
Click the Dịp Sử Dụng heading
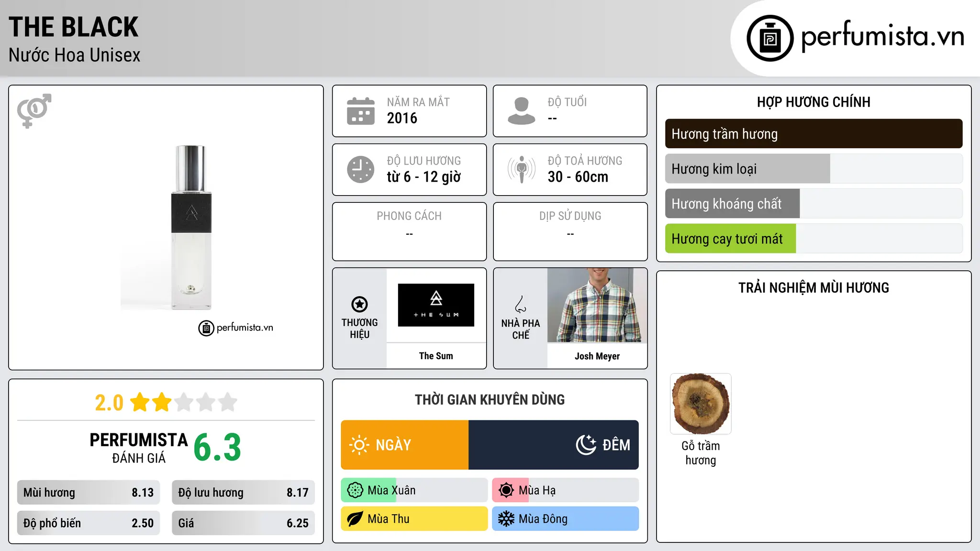[x=570, y=216]
